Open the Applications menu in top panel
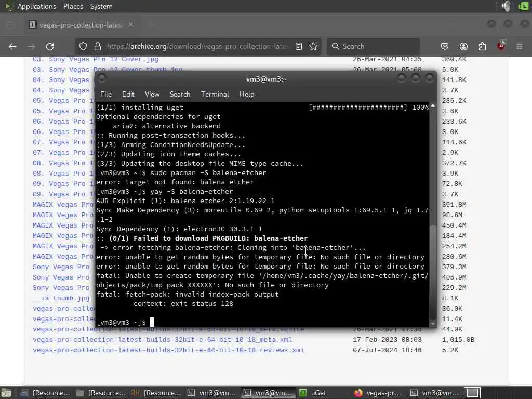This screenshot has height=399, width=532. tap(37, 6)
